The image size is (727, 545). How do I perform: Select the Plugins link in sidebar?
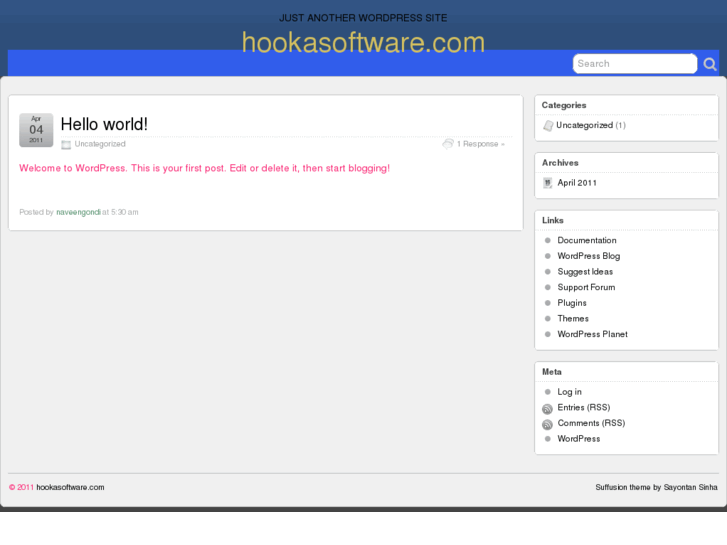(572, 303)
